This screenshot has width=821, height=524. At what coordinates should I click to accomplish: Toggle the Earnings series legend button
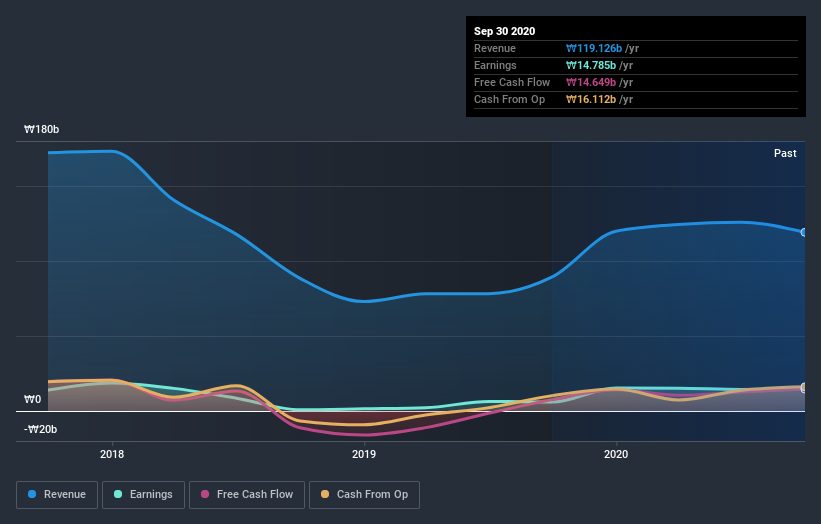[143, 495]
